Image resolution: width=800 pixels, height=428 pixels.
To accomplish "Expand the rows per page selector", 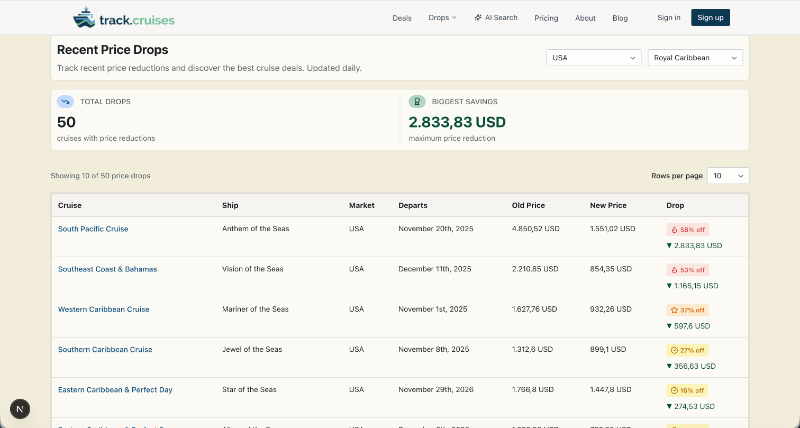I will tap(727, 176).
